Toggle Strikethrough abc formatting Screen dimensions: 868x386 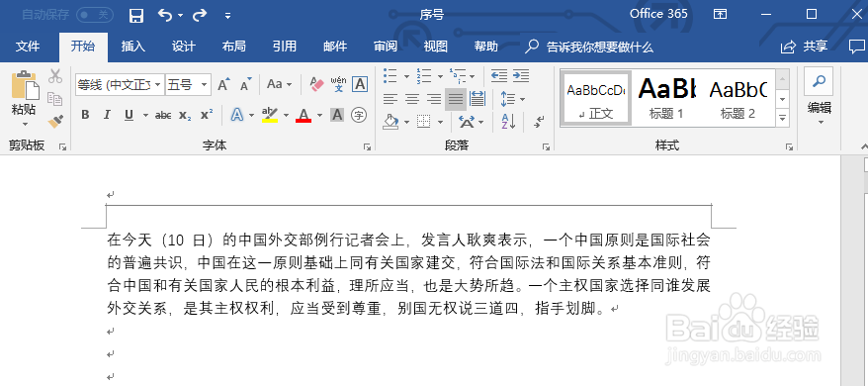(163, 115)
